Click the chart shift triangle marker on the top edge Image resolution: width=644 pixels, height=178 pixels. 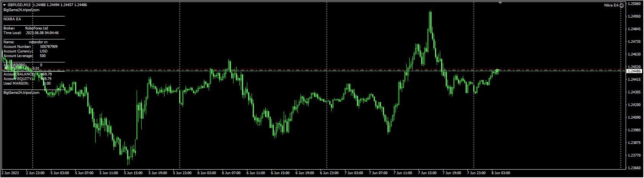click(x=500, y=3)
